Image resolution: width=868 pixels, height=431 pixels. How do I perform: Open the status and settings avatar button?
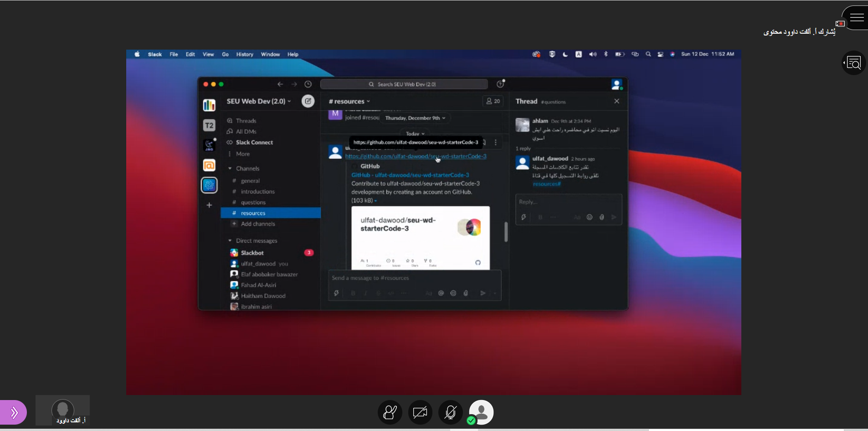tap(481, 412)
